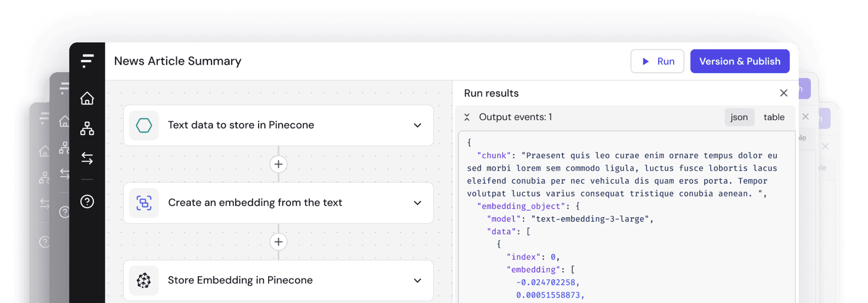Screen dimensions: 868x303
Task: Click the Text data to store in Pinecone label
Action: [241, 125]
